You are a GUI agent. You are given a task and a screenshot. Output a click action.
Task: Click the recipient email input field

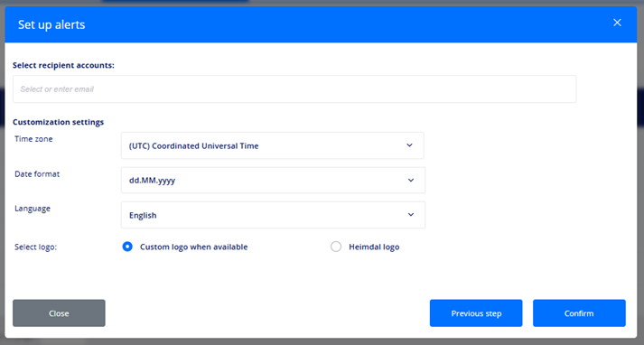click(x=294, y=89)
